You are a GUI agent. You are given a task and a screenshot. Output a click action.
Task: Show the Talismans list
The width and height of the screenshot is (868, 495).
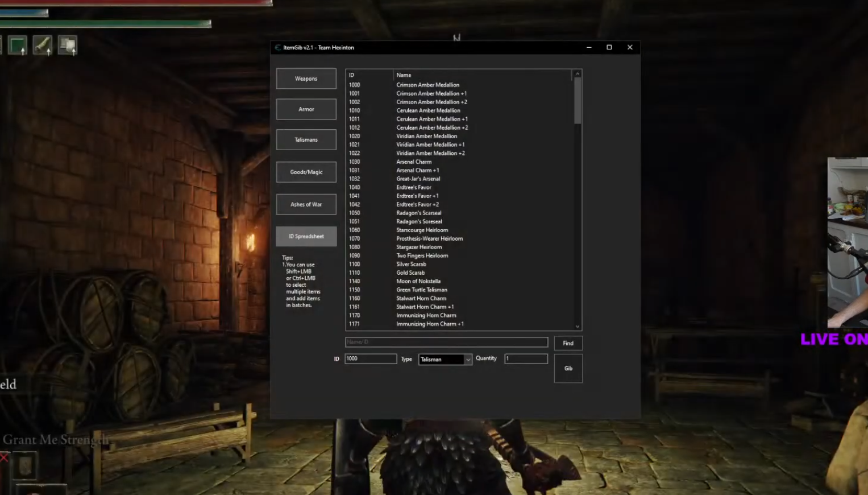pos(306,140)
